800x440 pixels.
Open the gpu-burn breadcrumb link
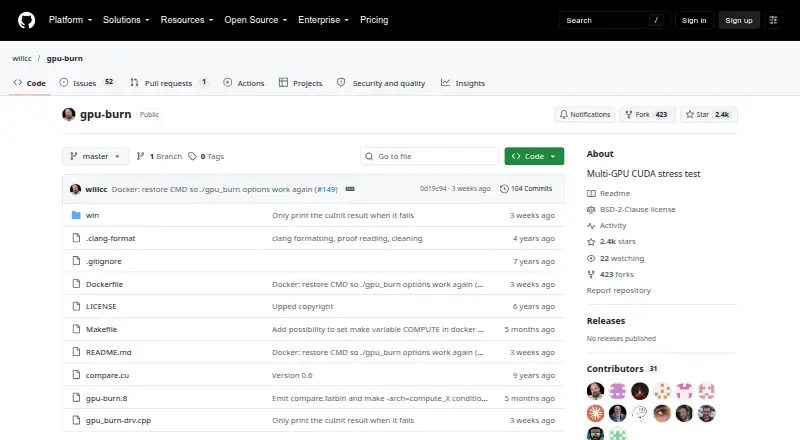[64, 58]
